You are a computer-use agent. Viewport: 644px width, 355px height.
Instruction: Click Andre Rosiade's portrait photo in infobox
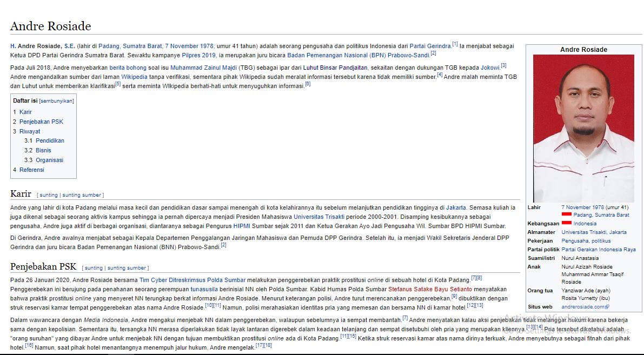[583, 129]
